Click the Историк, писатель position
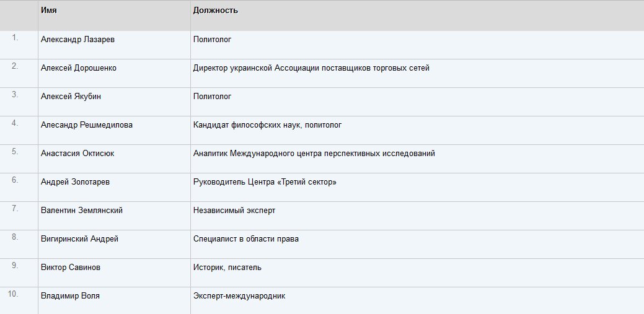 [227, 268]
